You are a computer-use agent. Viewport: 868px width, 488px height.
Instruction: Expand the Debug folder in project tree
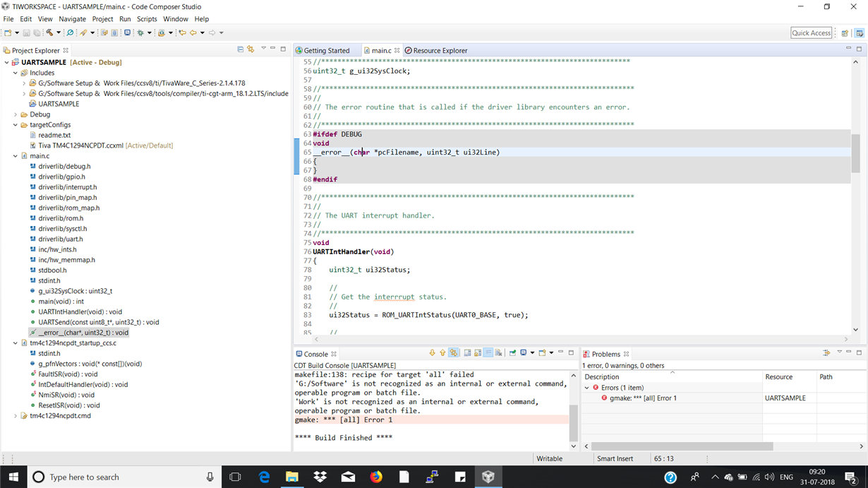click(16, 114)
